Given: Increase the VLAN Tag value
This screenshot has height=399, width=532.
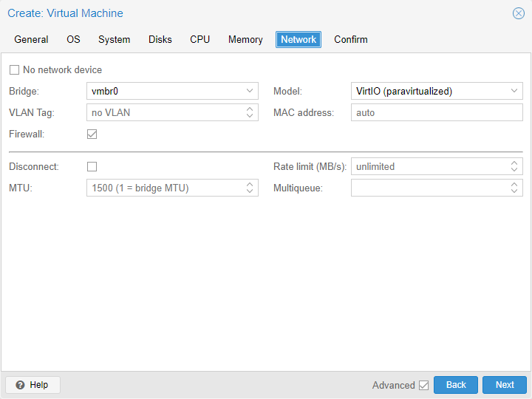Looking at the screenshot, I should click(x=250, y=109).
